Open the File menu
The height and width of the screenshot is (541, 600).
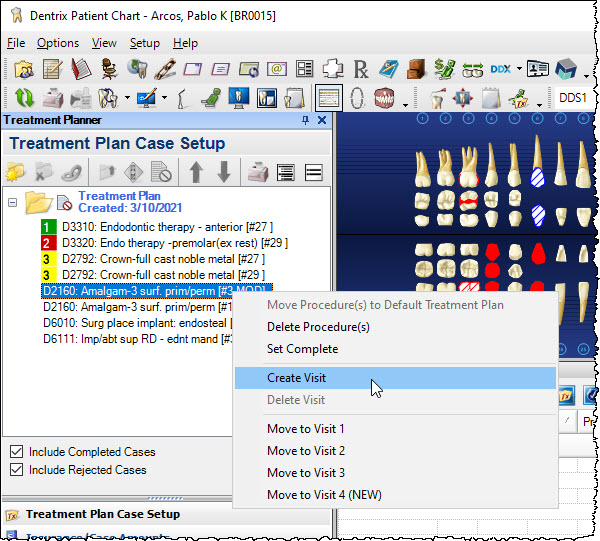tap(16, 43)
